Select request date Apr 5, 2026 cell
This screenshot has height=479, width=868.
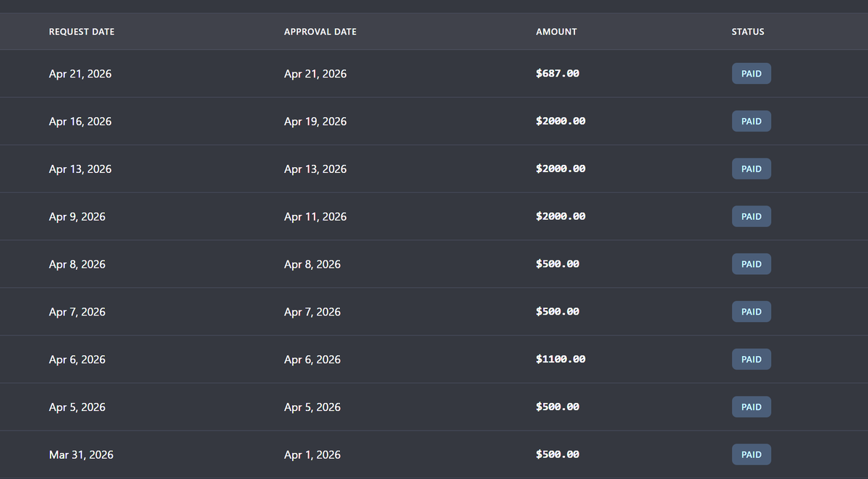click(77, 407)
